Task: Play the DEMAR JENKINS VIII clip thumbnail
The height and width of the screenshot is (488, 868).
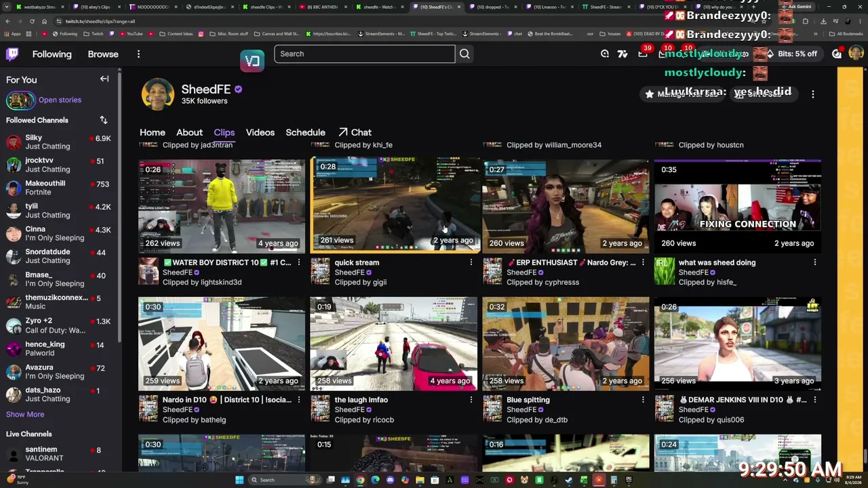Action: (738, 344)
